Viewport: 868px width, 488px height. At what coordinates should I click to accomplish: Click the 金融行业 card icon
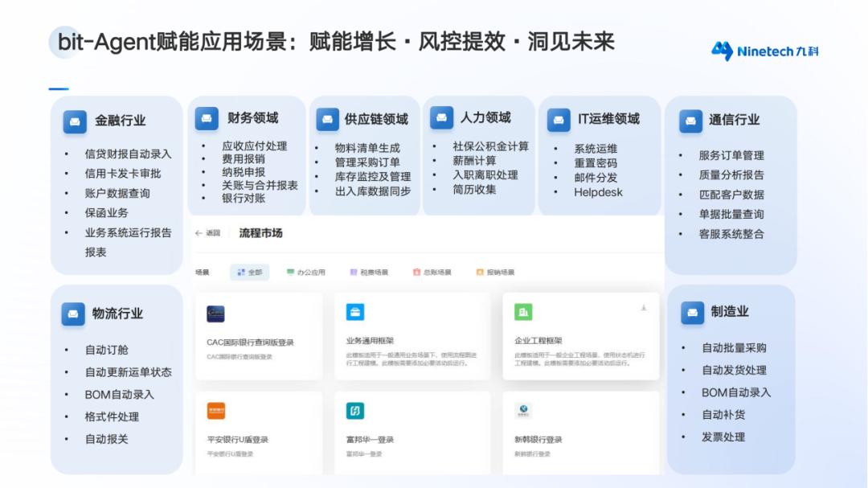point(75,122)
